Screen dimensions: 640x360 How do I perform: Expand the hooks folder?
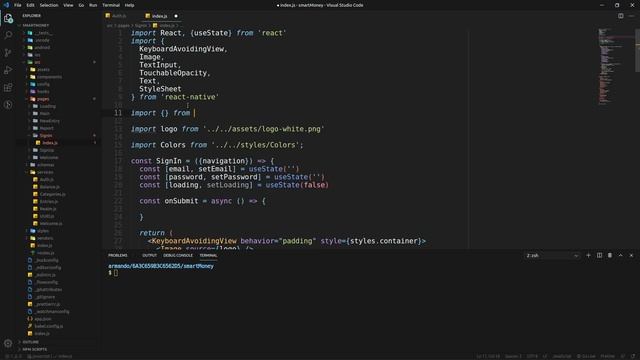[x=43, y=92]
